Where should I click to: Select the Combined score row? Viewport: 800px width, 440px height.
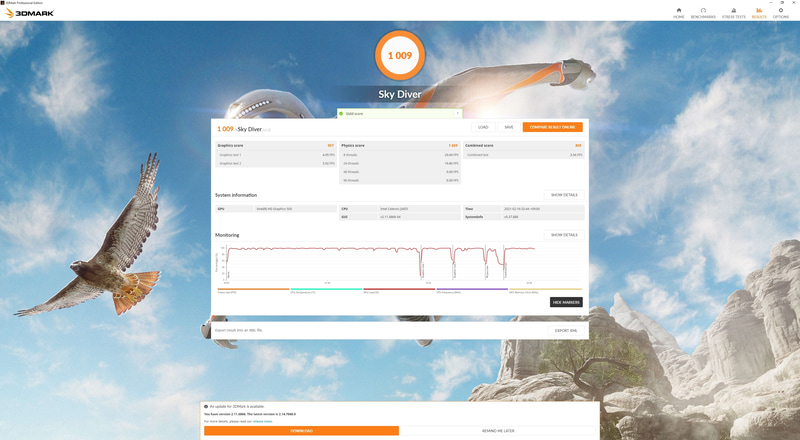pos(523,145)
